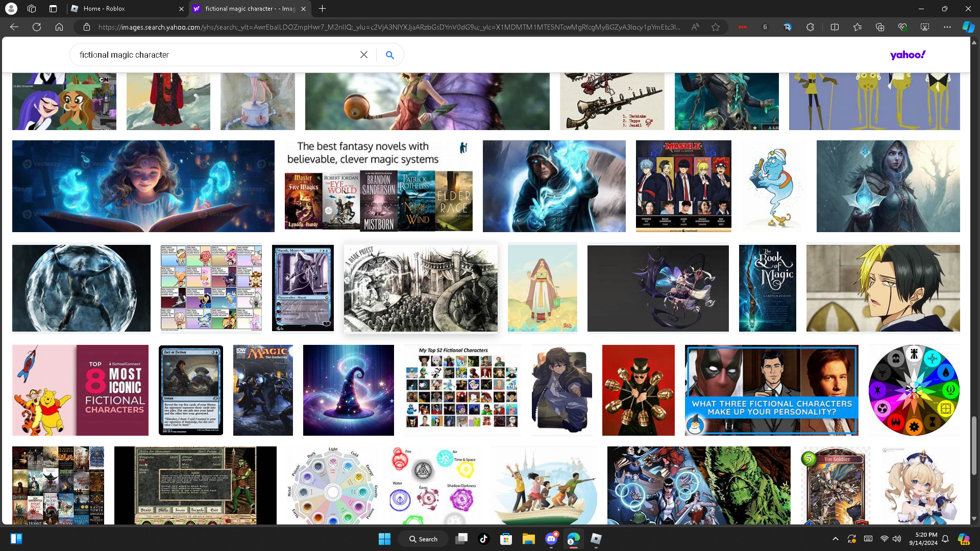Open the Book of Magic thumbnail

pyautogui.click(x=767, y=288)
